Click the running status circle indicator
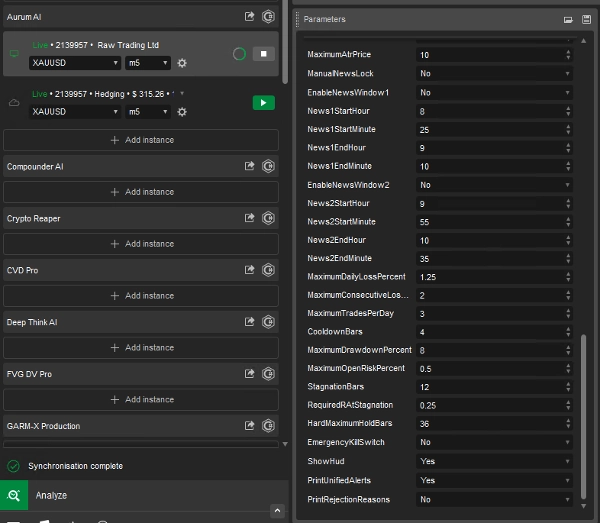The image size is (600, 523). click(x=239, y=54)
